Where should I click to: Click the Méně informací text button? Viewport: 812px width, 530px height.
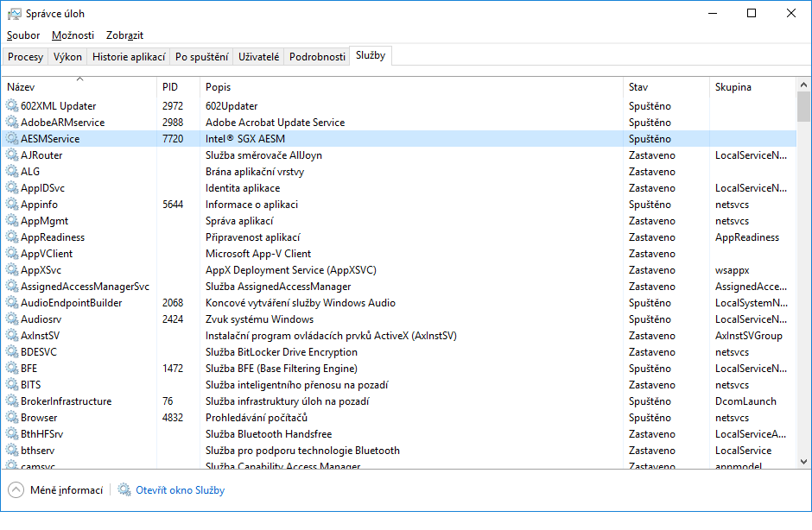coord(67,490)
